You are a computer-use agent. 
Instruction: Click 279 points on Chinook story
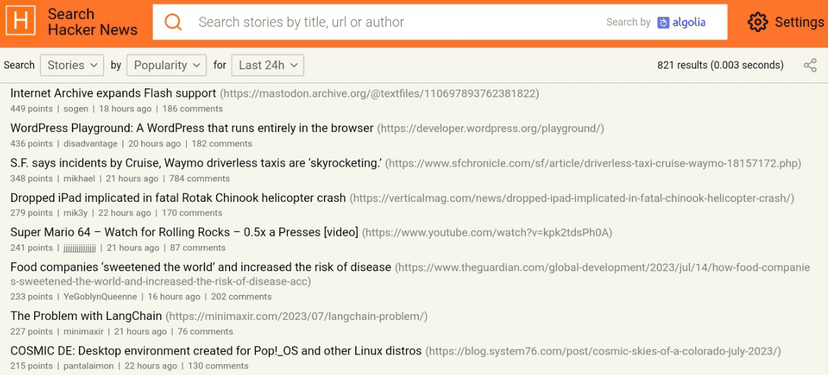[31, 213]
